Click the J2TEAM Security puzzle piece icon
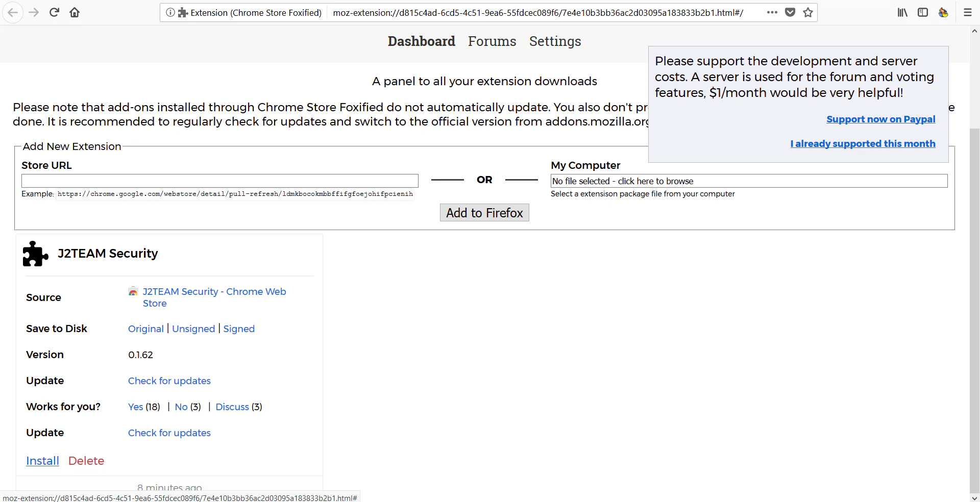Viewport: 980px width, 502px height. [35, 254]
